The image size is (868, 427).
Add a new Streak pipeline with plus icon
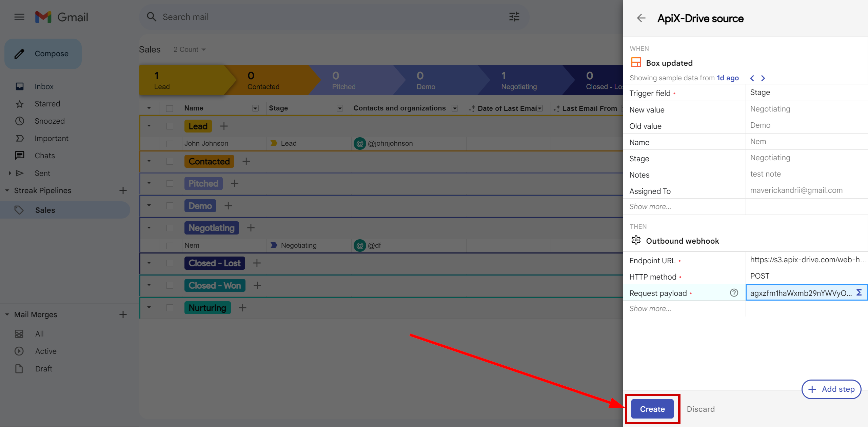point(123,190)
